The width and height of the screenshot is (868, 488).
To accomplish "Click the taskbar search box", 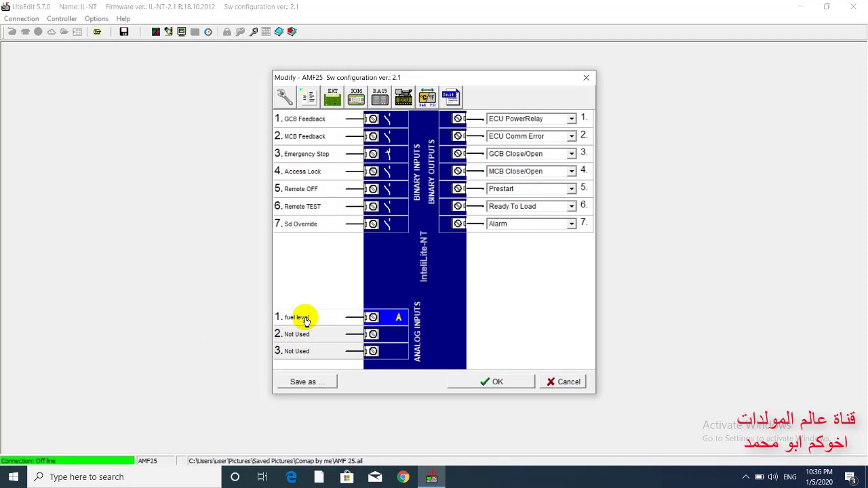I will point(124,477).
